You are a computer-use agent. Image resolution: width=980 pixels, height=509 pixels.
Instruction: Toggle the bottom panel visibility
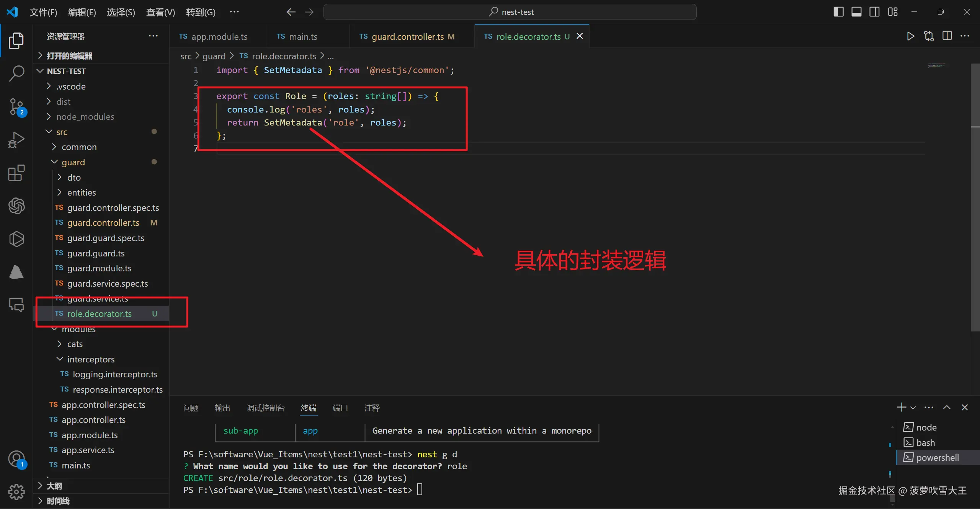click(857, 12)
